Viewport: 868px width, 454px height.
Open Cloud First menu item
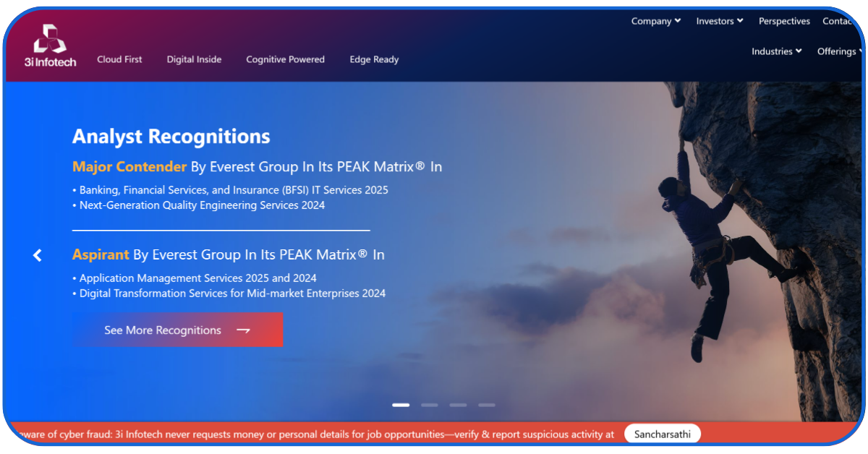pyautogui.click(x=119, y=59)
